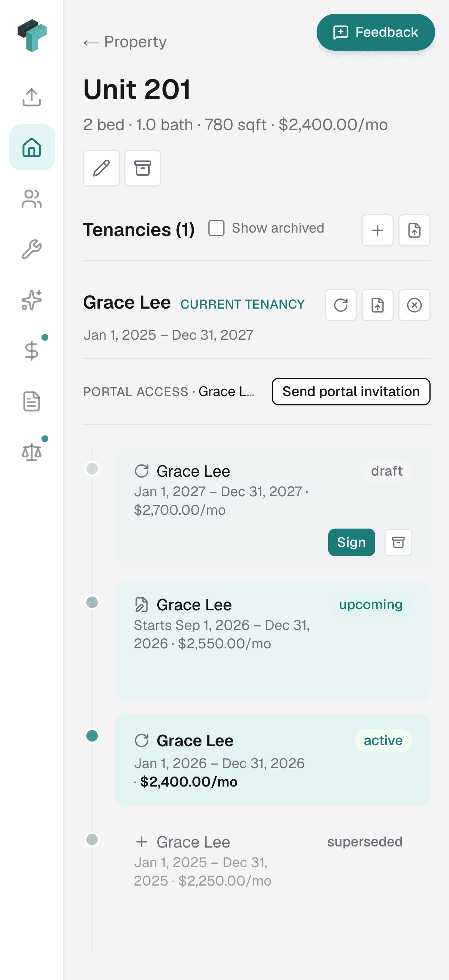Edit Unit 201 with the pencil icon
Screen dimensions: 449x980
[101, 168]
